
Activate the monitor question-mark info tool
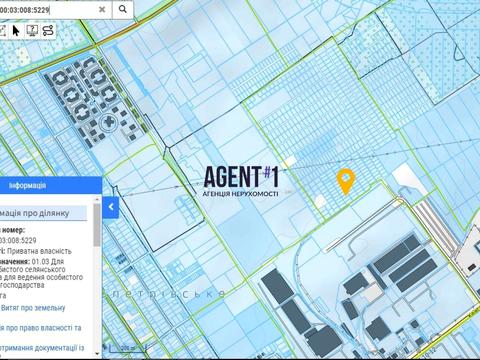coord(32,30)
